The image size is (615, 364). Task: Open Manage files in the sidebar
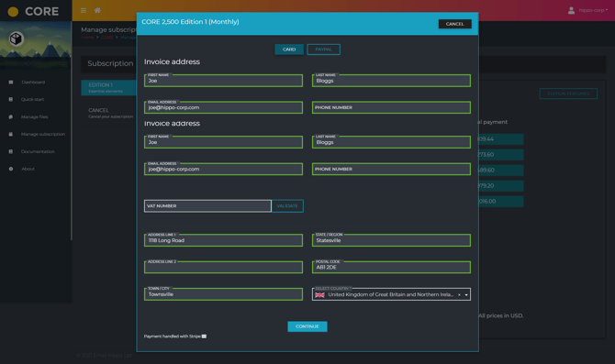click(35, 116)
